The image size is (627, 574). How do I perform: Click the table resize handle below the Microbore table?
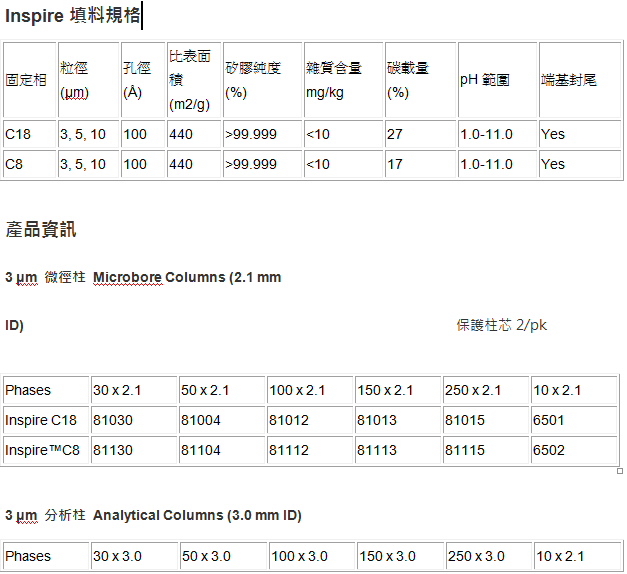(620, 471)
